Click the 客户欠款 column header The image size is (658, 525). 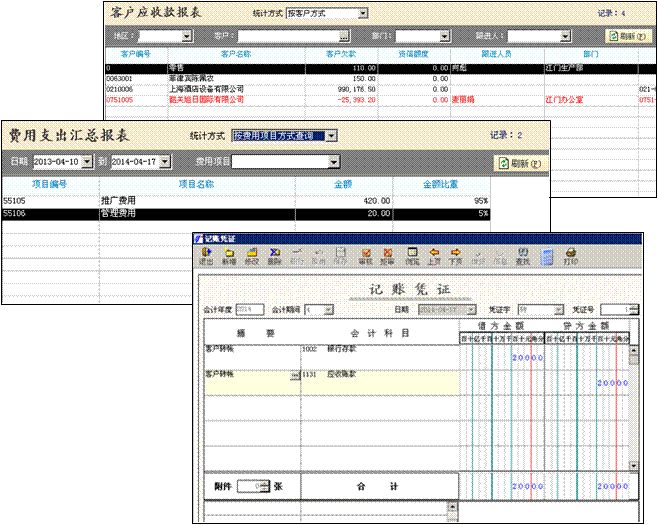pyautogui.click(x=341, y=53)
